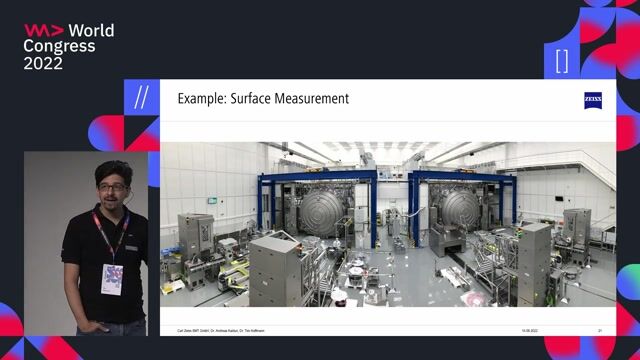Click the speaker video thumbnail
This screenshot has width=640, height=360.
pos(86,244)
